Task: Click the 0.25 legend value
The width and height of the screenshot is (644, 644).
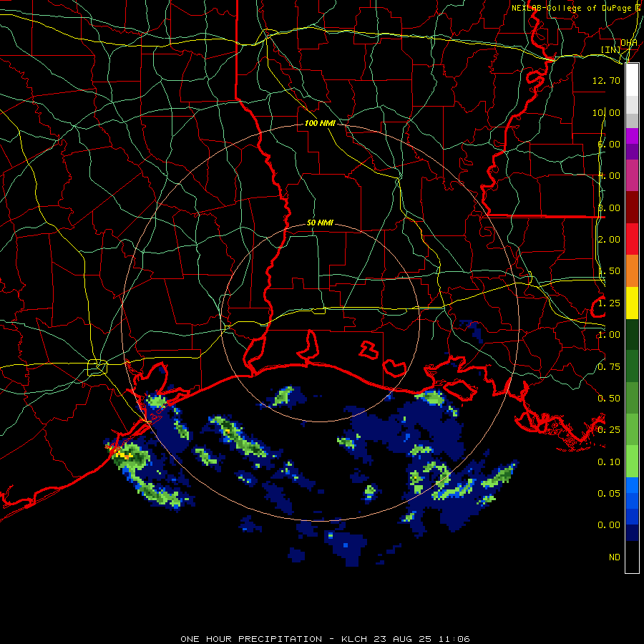Action: [x=609, y=430]
